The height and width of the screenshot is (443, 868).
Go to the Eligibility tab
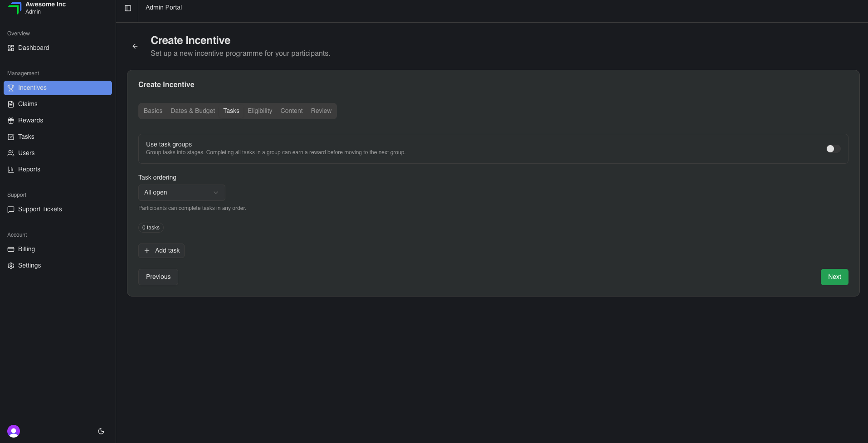(260, 111)
